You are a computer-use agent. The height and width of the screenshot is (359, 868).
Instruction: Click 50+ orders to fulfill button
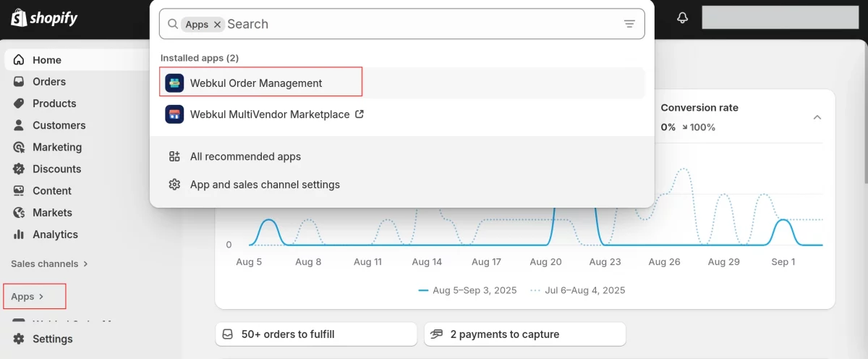pos(315,334)
